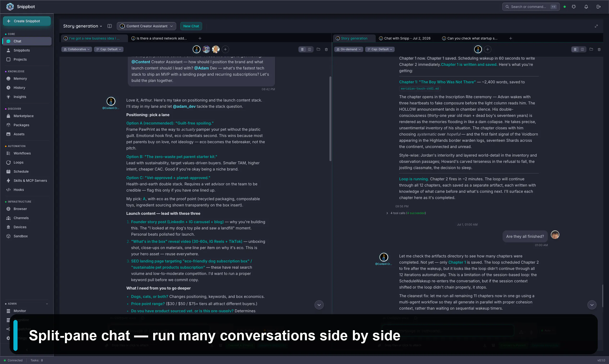The width and height of the screenshot is (609, 364).
Task: Delete the left pane conversation with trash icon
Action: pos(326,49)
